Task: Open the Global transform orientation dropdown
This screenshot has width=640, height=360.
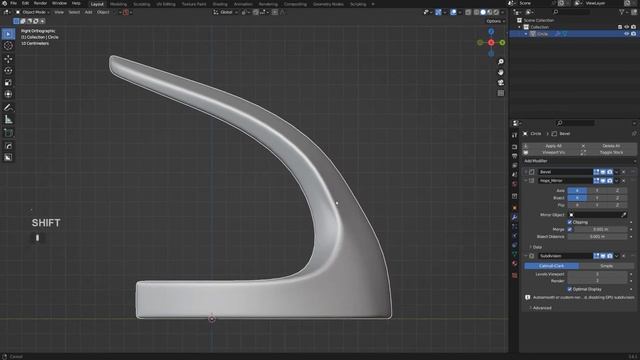Action: 226,12
